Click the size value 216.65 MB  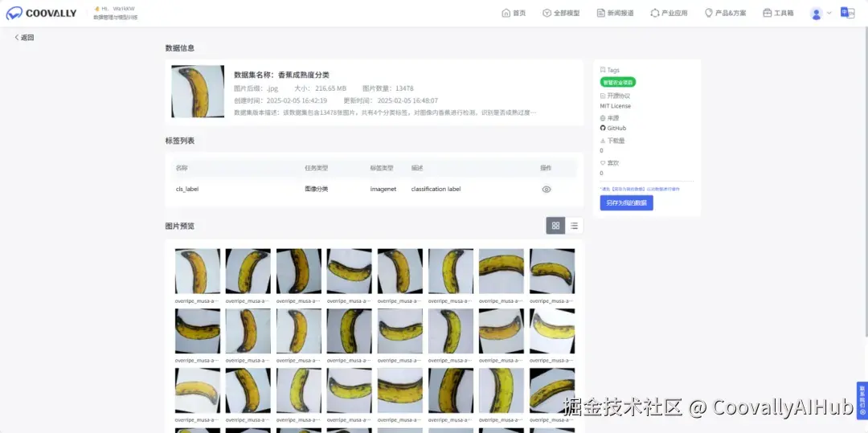[330, 88]
